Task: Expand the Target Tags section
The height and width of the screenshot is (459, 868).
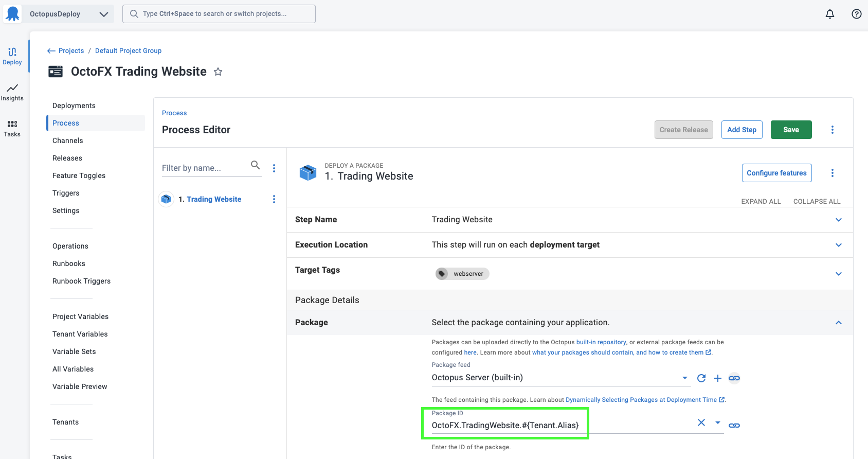Action: click(839, 274)
